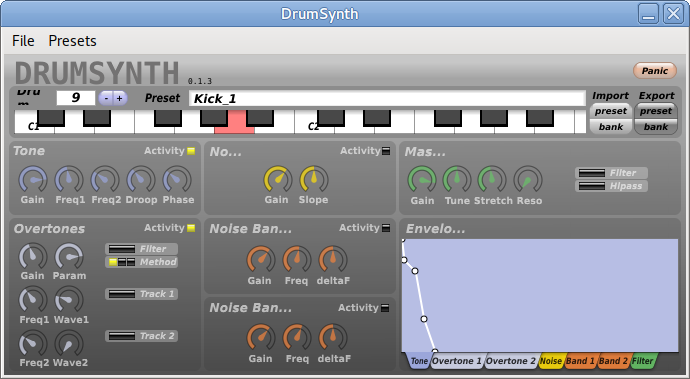Click the first Noise Band Freq knob
This screenshot has width=690, height=379.
point(297,260)
